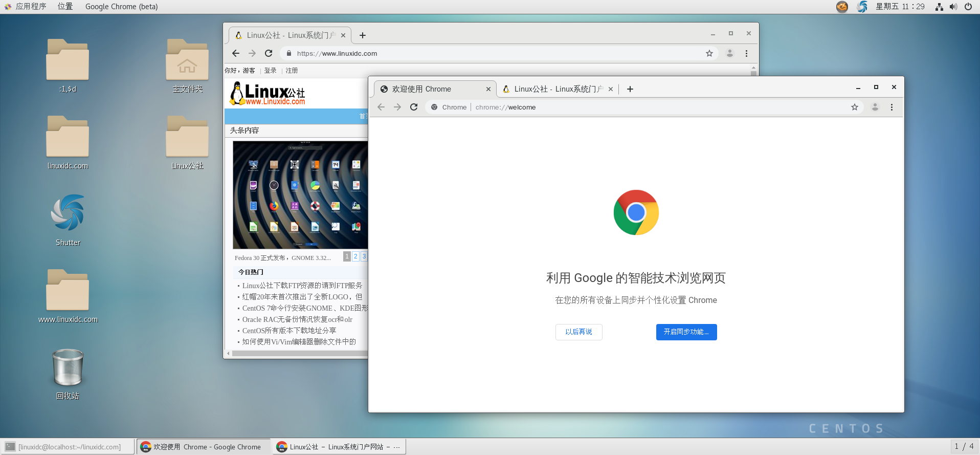980x455 pixels.
Task: Open three-dot menu in front Chrome window
Action: pos(892,107)
